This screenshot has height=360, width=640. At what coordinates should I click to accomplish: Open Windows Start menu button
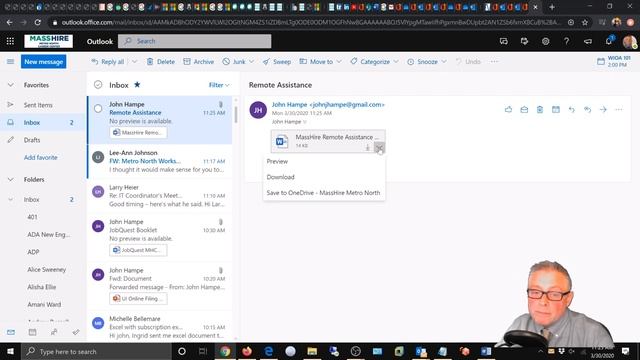(10, 351)
